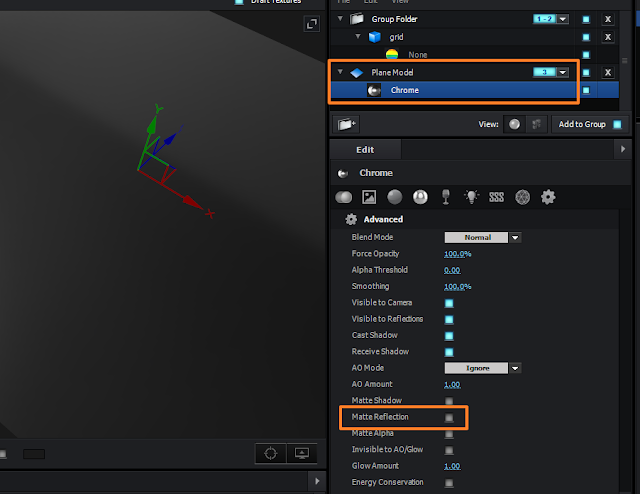Image resolution: width=640 pixels, height=494 pixels.
Task: Click the dark rectangle field below viewport
Action: pyautogui.click(x=34, y=454)
